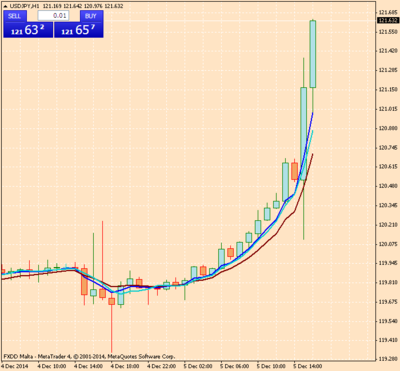Click the 121.685 top price label
This screenshot has width=400, height=371.
coord(388,13)
